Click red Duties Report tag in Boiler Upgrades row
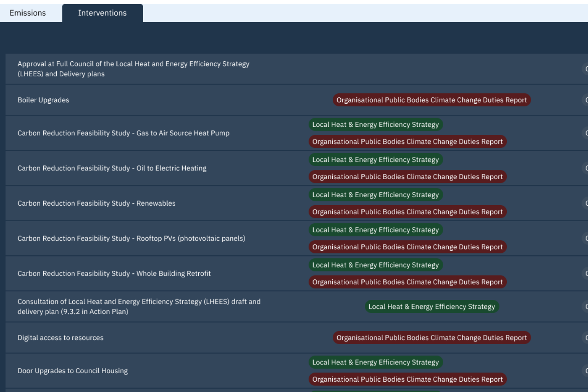Screen dimensions: 588x392 coord(431,100)
